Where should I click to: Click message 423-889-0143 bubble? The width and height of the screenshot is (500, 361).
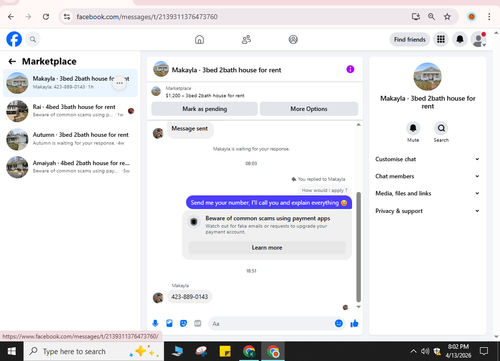click(x=189, y=297)
